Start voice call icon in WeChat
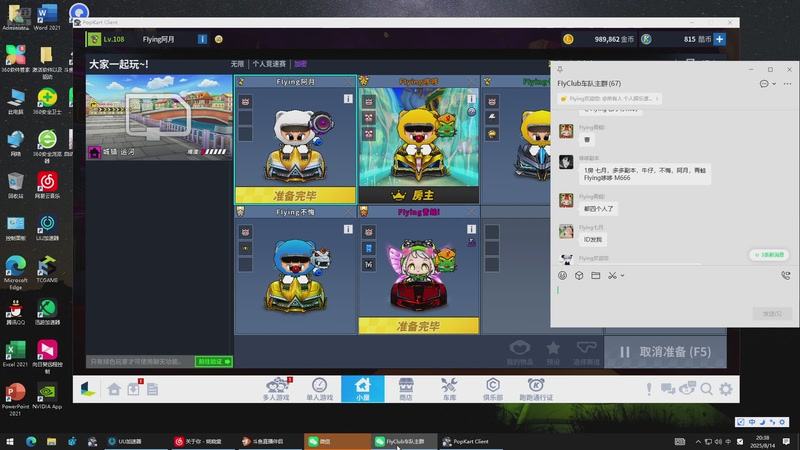Viewport: 800px width, 450px height. coord(786,276)
